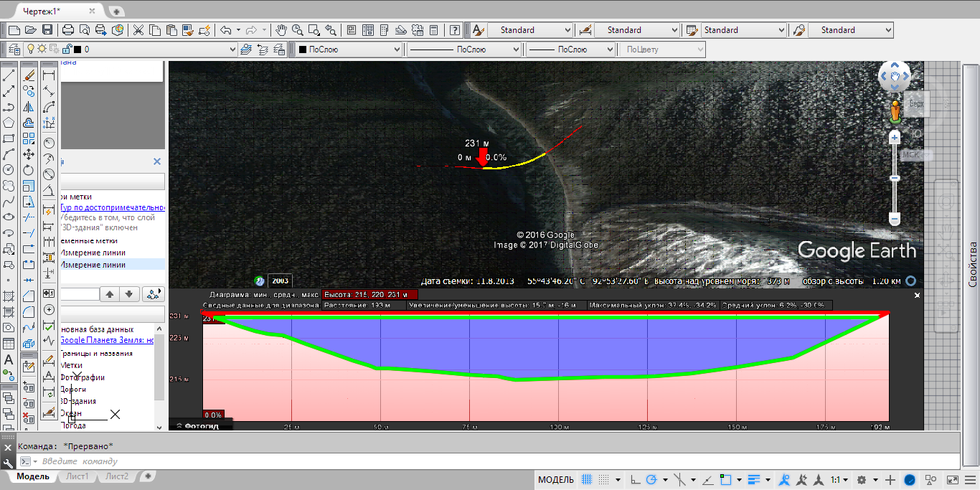
Task: Toggle annotation visibility icon in status bar
Action: [x=784, y=480]
